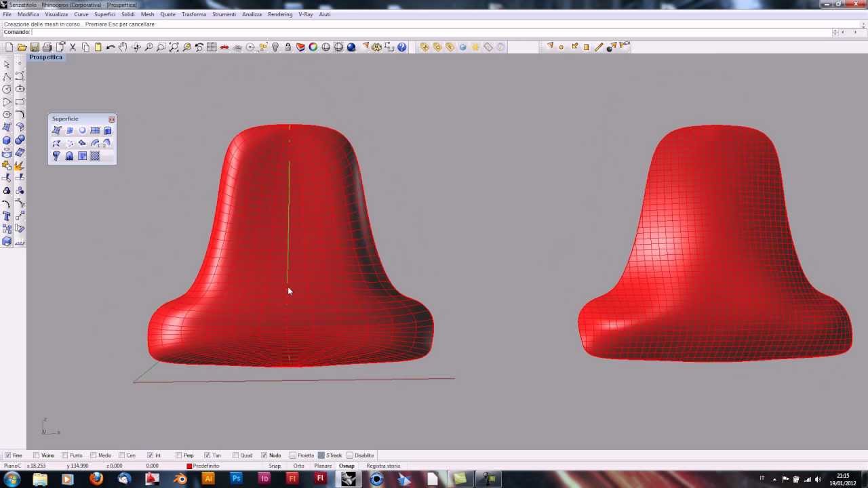Open Illustrator from the Windows taskbar
This screenshot has height=488, width=868.
(208, 479)
